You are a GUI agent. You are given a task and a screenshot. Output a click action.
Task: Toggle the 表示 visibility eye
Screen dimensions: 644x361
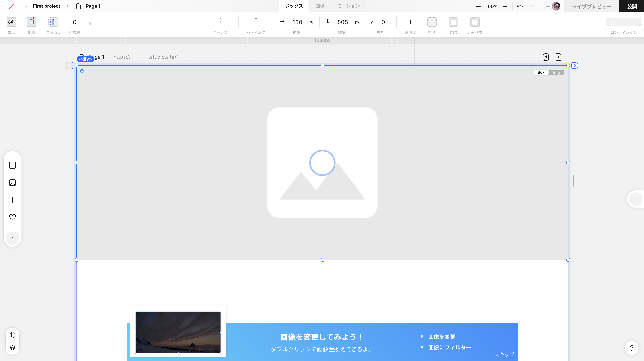click(x=11, y=22)
